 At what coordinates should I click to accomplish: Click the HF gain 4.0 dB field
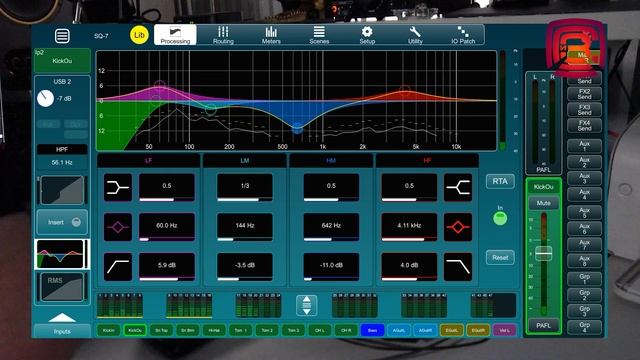tap(409, 267)
